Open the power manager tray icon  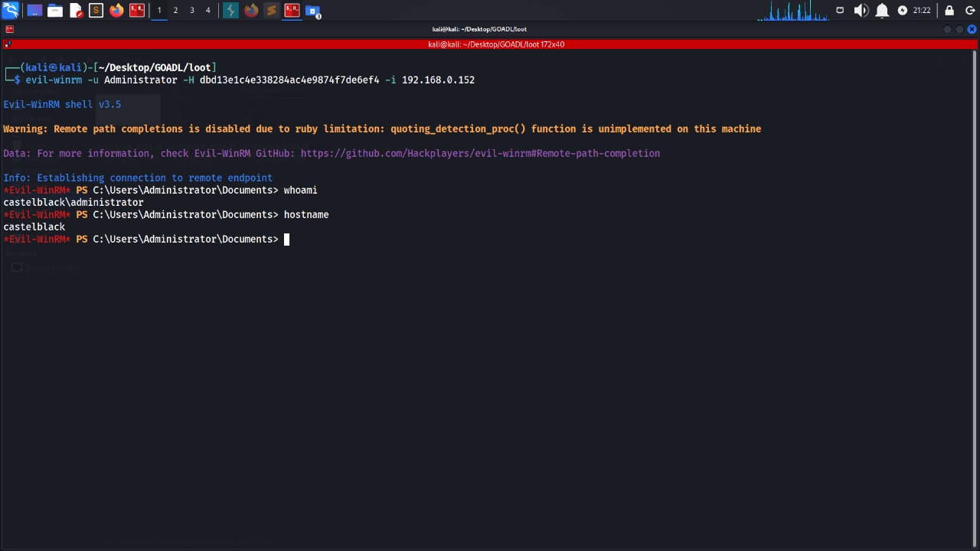coord(902,10)
